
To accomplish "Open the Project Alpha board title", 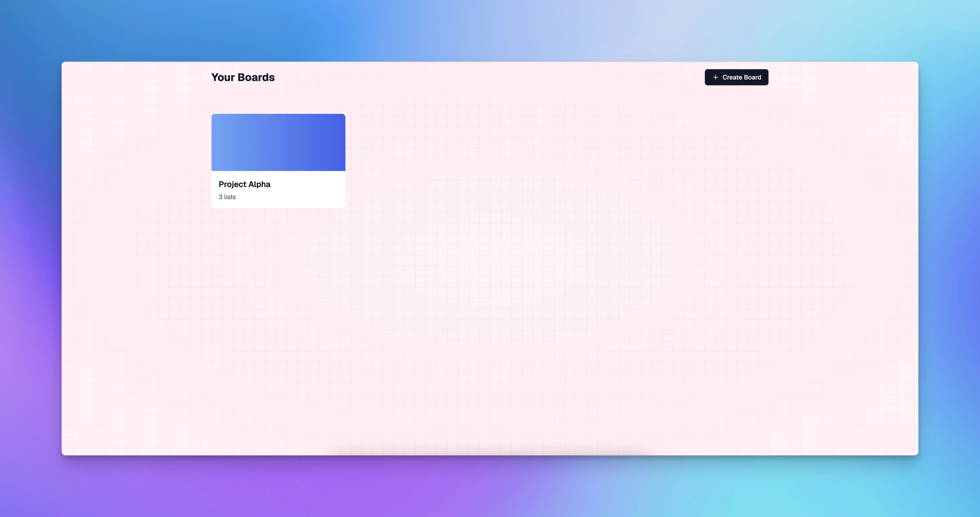I will point(244,184).
